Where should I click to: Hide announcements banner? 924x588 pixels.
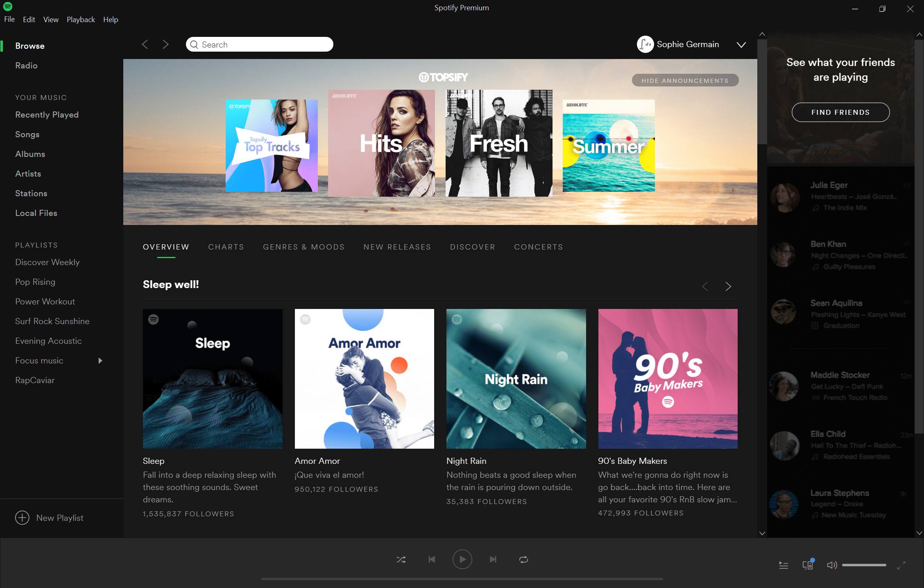point(685,80)
